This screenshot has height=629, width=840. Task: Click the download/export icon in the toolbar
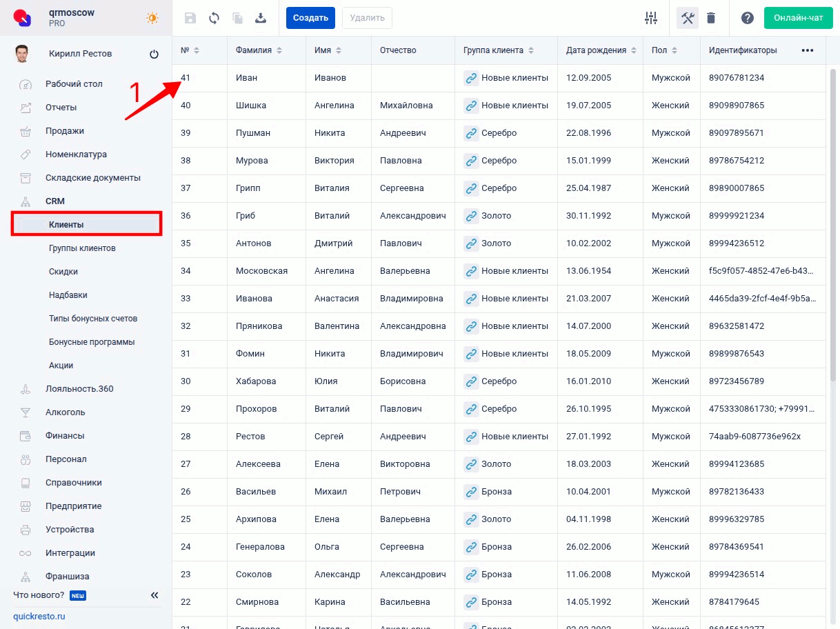[261, 18]
